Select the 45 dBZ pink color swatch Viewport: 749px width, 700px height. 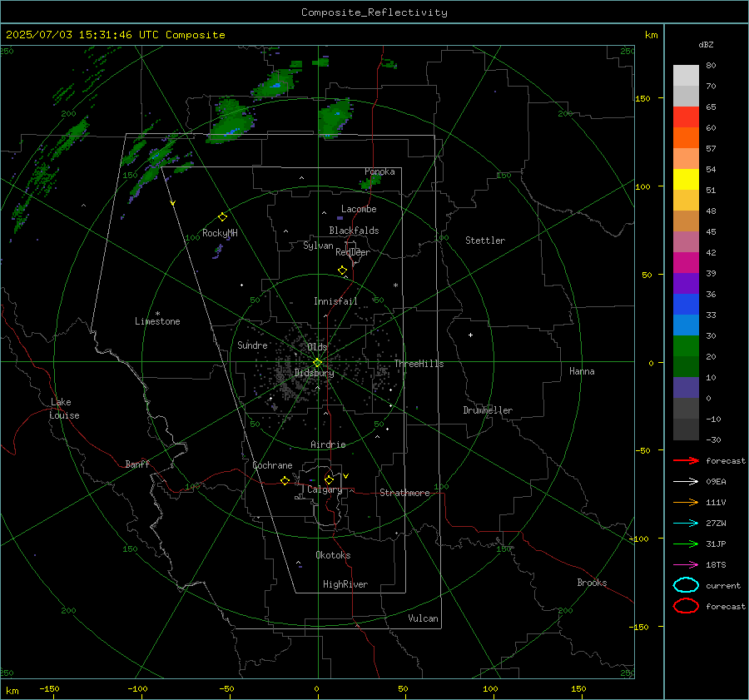coord(686,241)
